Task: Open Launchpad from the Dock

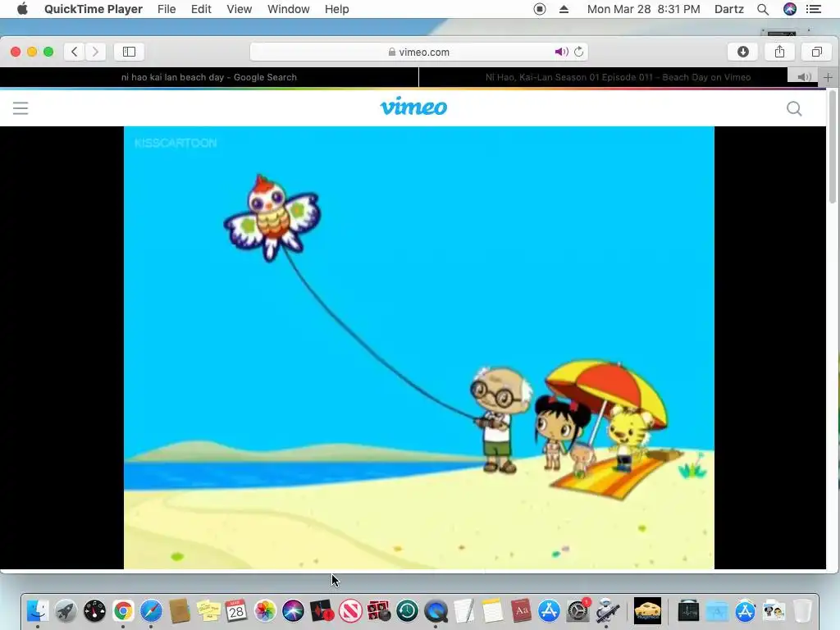Action: point(66,610)
